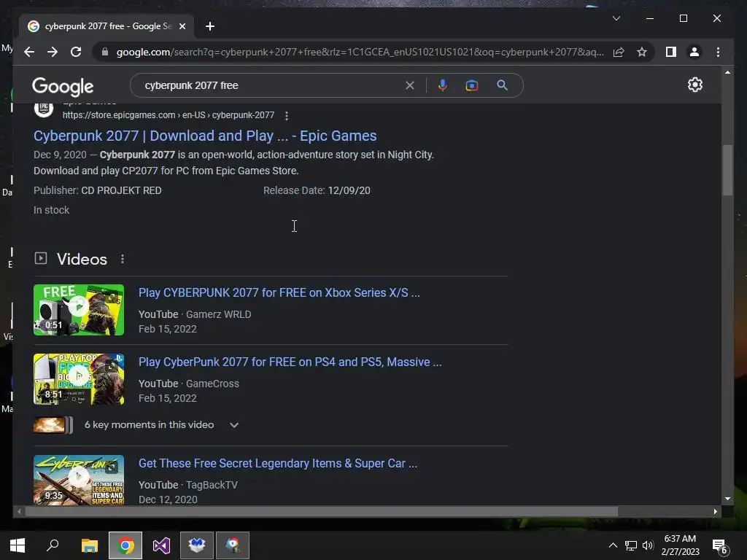Bookmark this page with star icon
The width and height of the screenshot is (747, 560).
(x=642, y=52)
